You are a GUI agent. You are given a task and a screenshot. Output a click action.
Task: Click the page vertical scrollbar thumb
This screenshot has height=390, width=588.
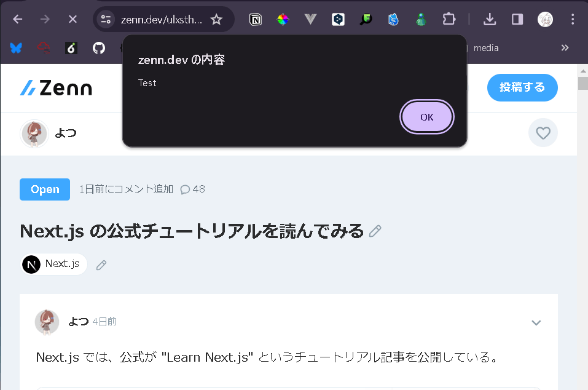pyautogui.click(x=582, y=83)
